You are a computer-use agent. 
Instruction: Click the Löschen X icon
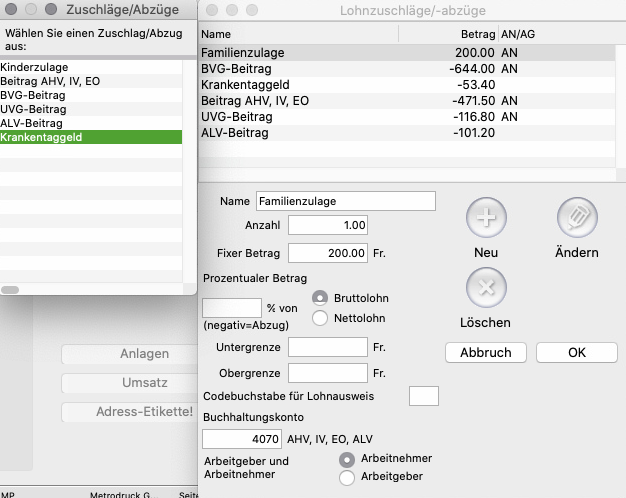pyautogui.click(x=486, y=289)
